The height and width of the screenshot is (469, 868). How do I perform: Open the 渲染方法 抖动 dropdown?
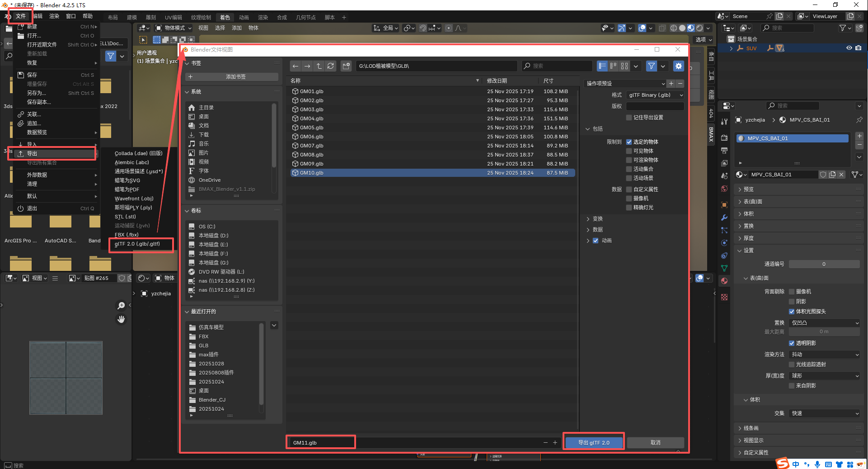pyautogui.click(x=825, y=355)
